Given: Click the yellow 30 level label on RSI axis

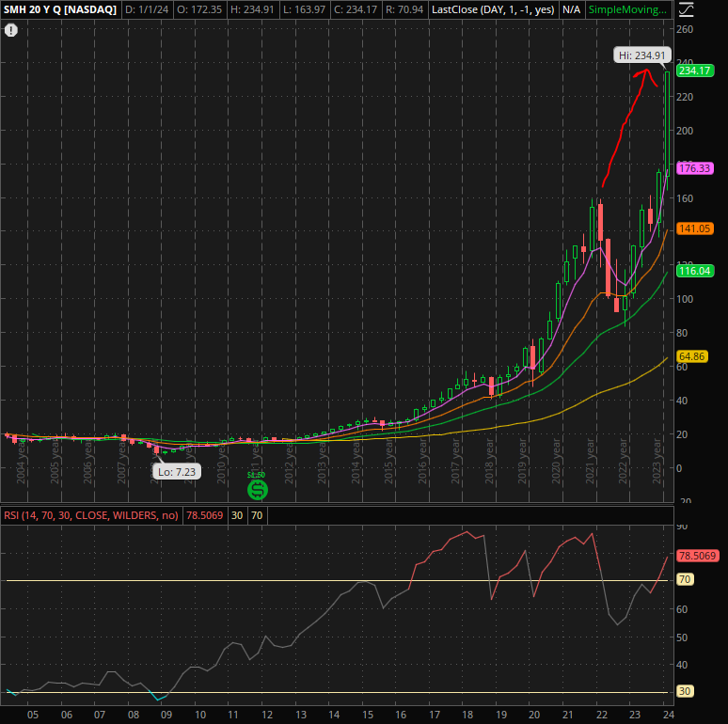Looking at the screenshot, I should click(x=685, y=691).
